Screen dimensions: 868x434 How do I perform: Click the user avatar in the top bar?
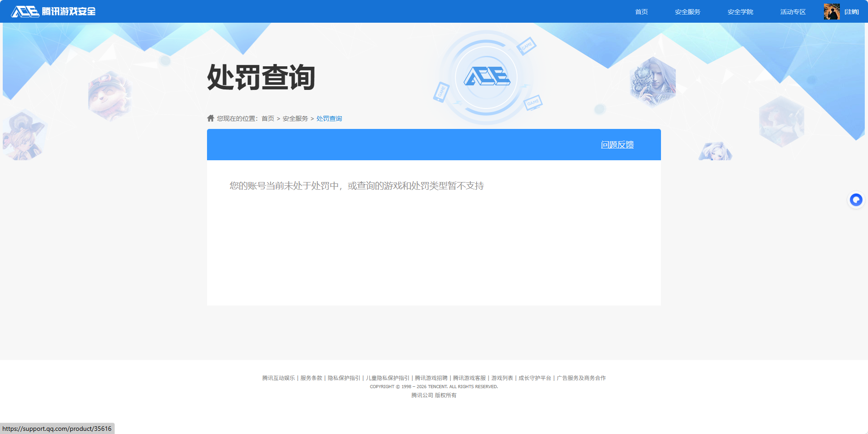point(832,11)
